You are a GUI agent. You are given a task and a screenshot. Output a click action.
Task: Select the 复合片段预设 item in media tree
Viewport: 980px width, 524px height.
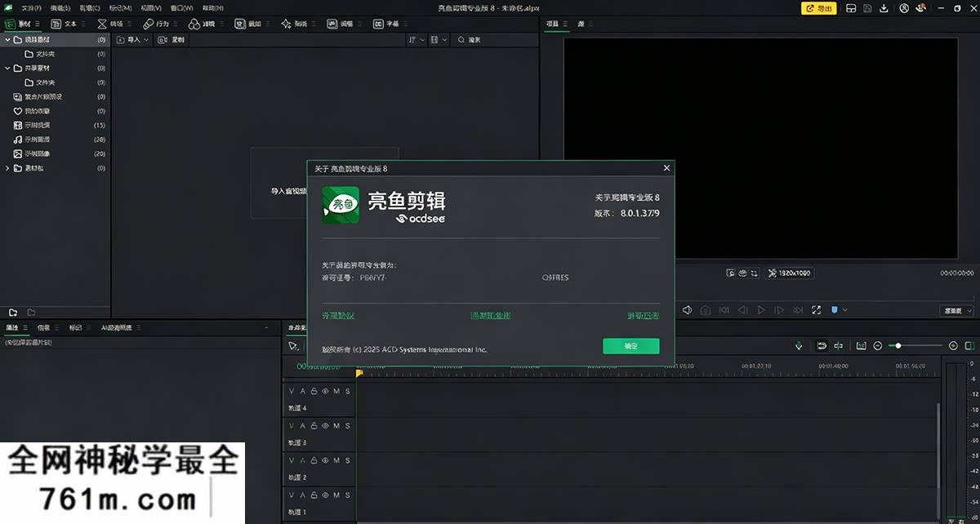click(56, 96)
